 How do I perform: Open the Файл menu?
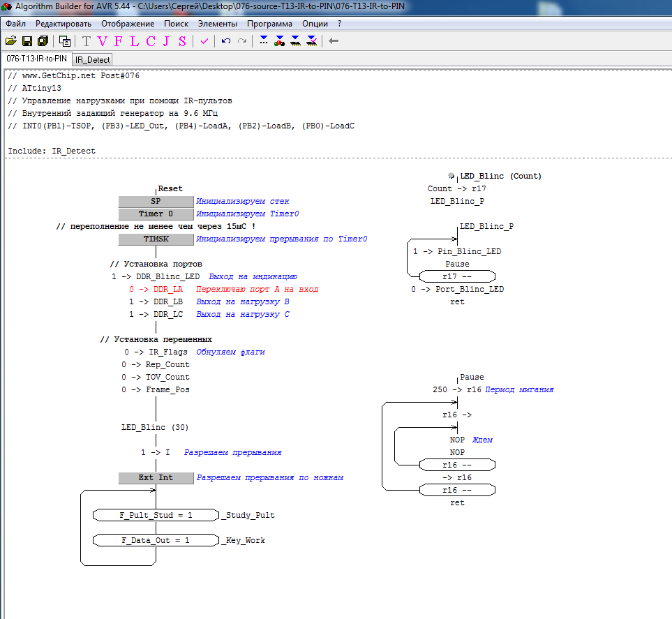15,24
